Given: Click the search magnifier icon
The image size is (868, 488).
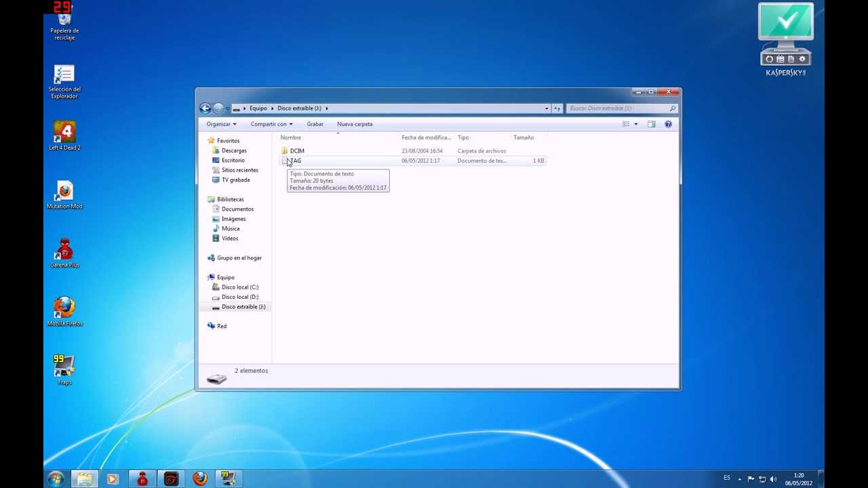Looking at the screenshot, I should 672,108.
